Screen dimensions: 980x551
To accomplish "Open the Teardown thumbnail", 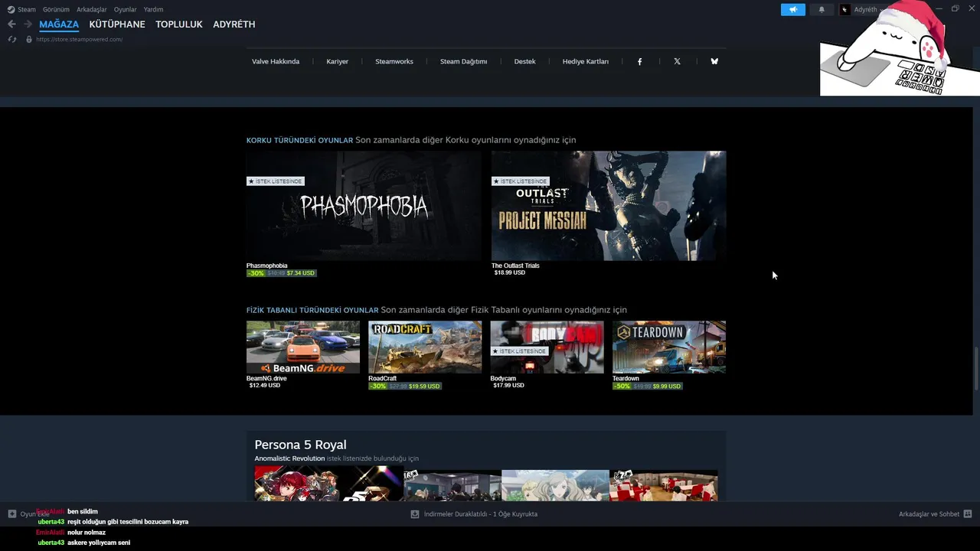I will (x=669, y=347).
